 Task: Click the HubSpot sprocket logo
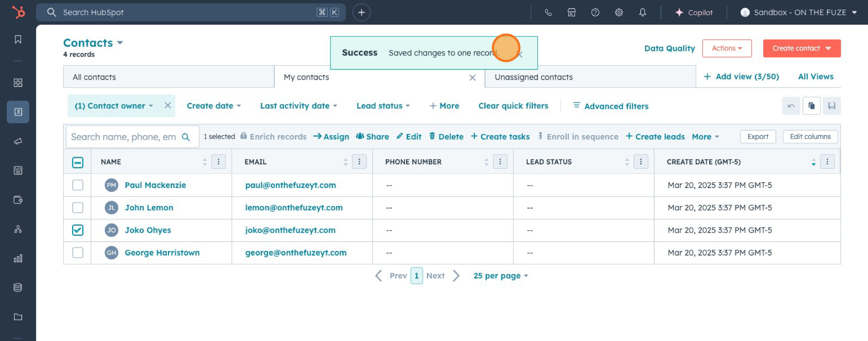click(x=19, y=12)
